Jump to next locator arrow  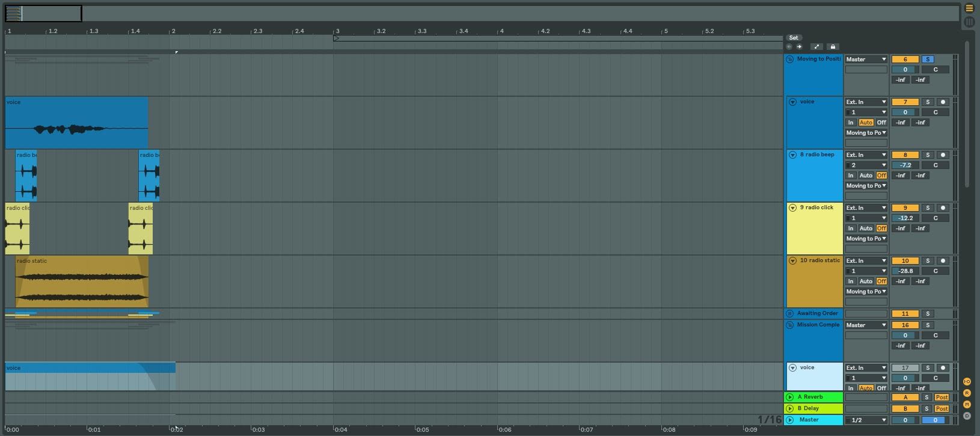[799, 47]
